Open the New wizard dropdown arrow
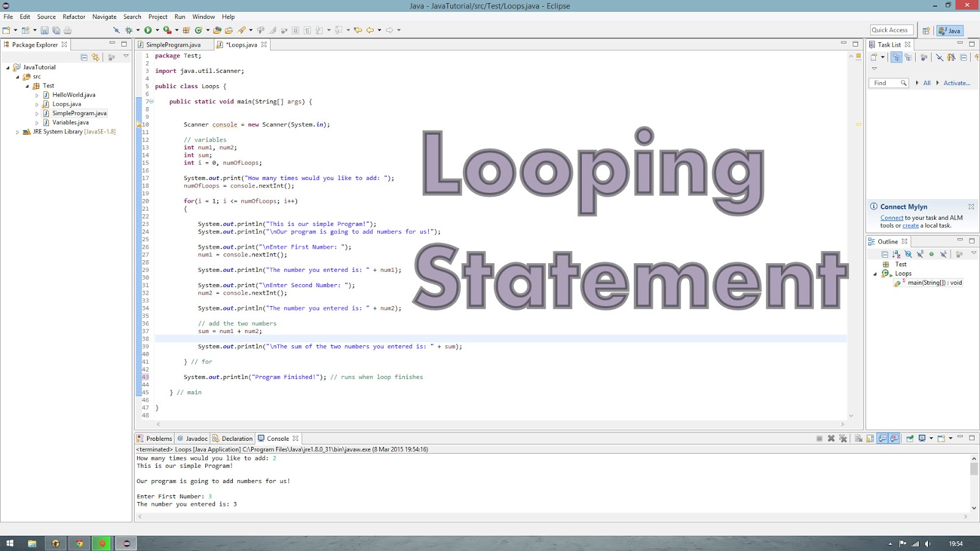 [15, 29]
